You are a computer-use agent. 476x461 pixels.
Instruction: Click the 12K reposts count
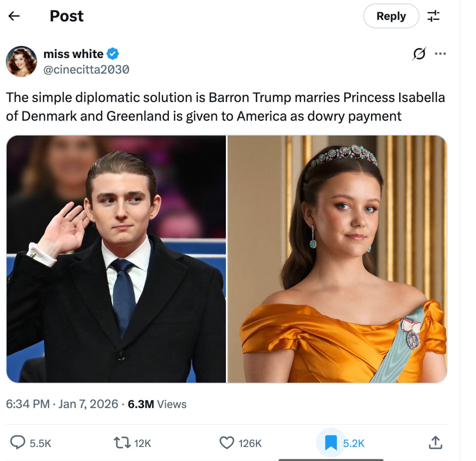click(x=142, y=443)
